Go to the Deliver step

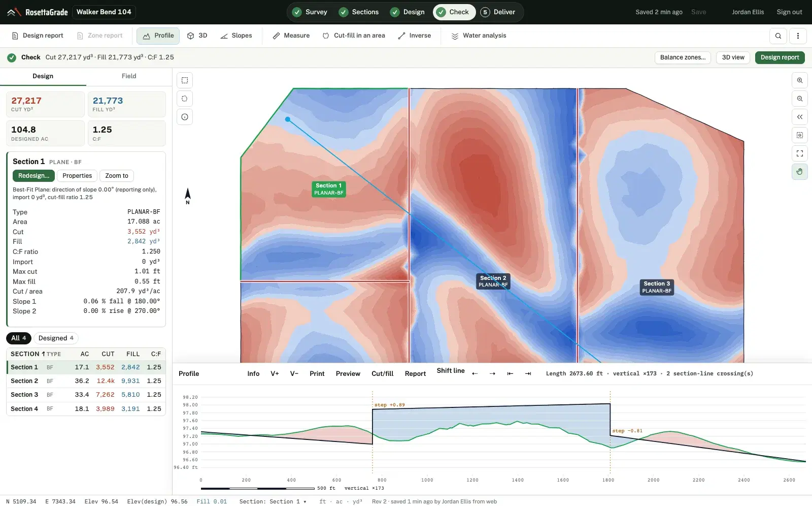tap(498, 12)
